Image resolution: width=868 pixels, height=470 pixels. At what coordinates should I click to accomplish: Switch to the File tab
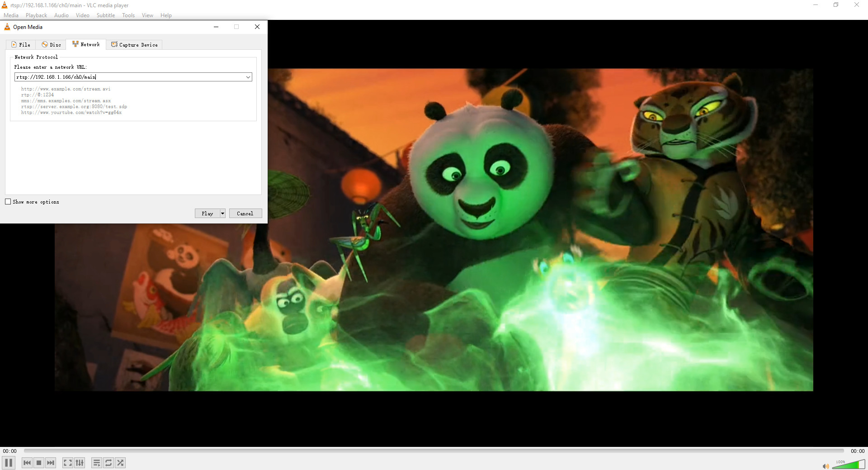click(x=21, y=45)
